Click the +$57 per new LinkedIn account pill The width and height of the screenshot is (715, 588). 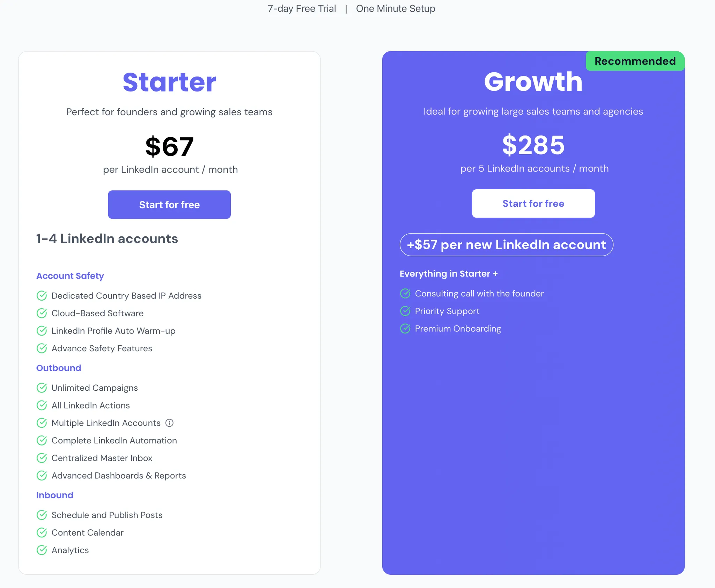click(x=506, y=245)
